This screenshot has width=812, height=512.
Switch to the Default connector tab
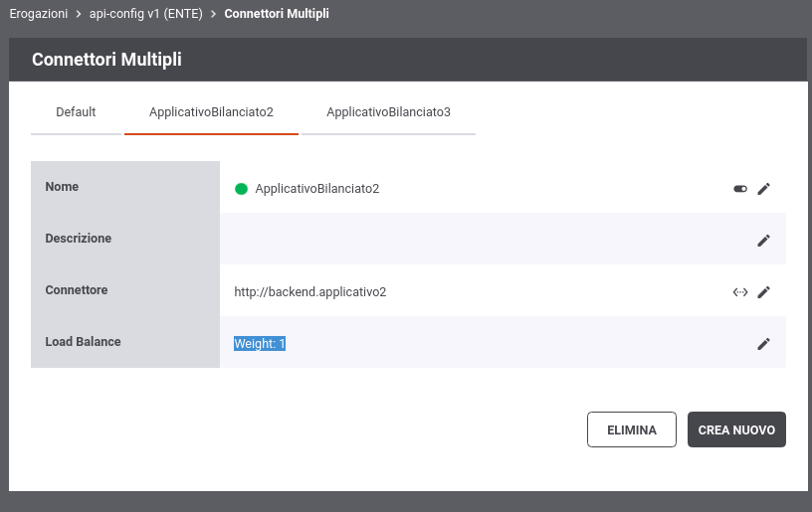click(x=76, y=112)
